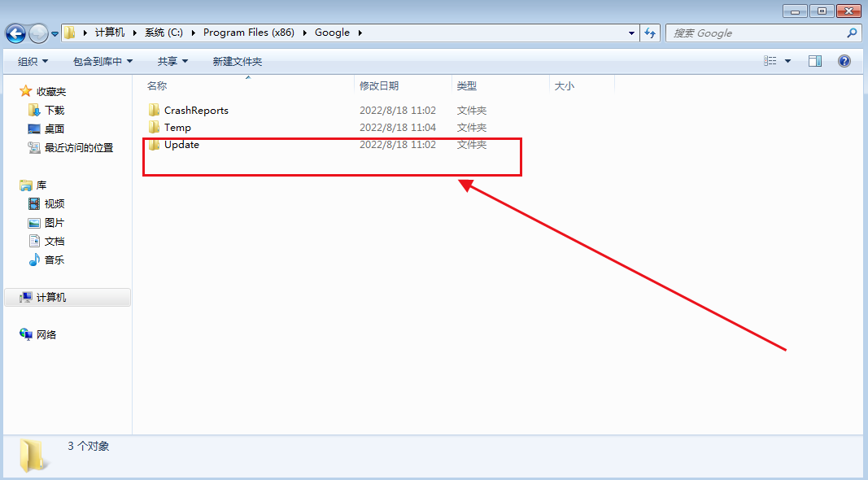Select 计算机 in the address breadcrumb

[110, 33]
